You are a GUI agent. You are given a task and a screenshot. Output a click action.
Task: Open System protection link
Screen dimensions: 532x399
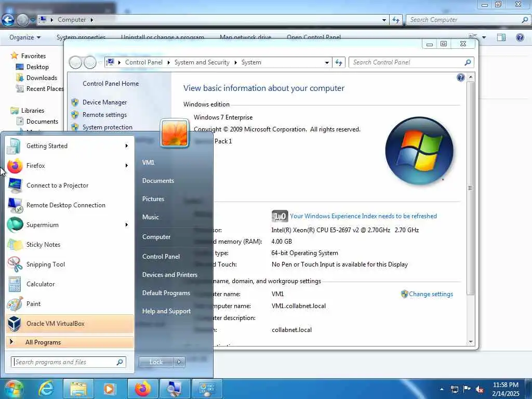click(x=107, y=127)
